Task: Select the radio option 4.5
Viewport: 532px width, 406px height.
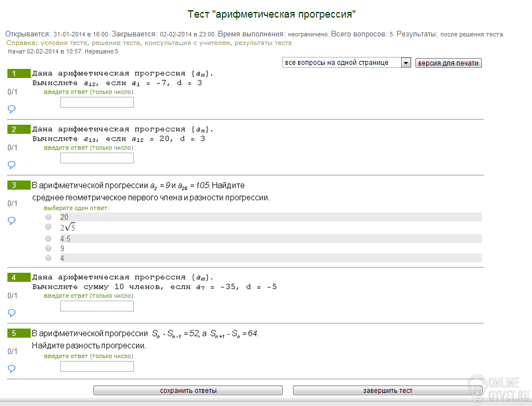Action: [48, 239]
